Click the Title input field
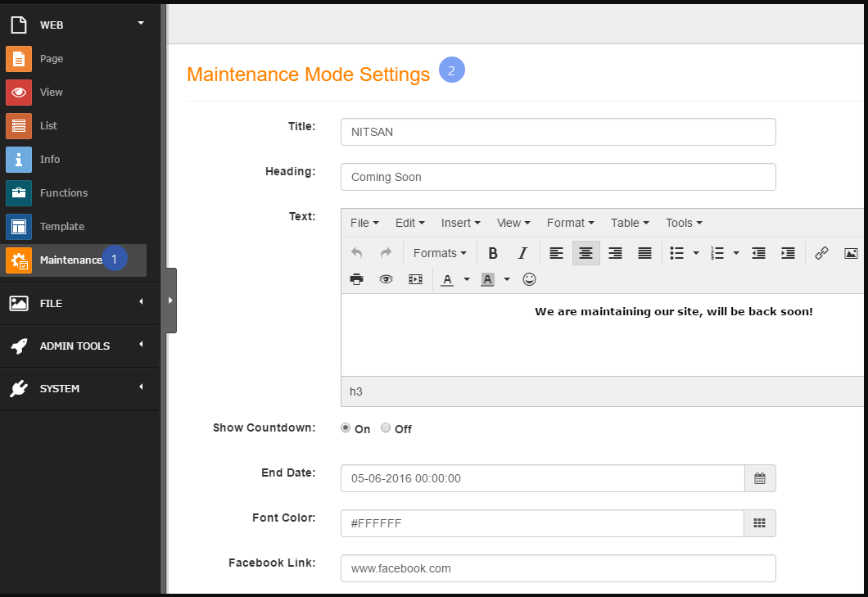The image size is (868, 597). tap(558, 132)
